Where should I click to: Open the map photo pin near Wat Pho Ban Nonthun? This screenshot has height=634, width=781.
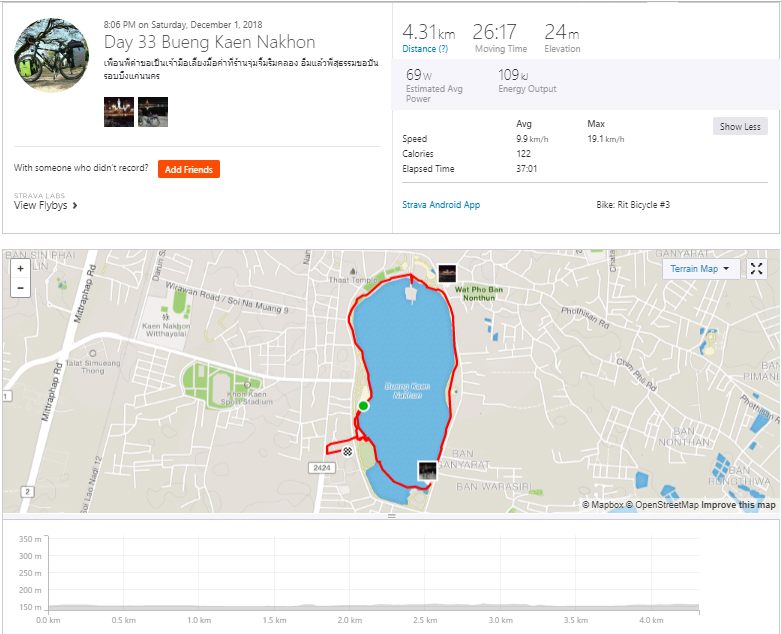click(x=447, y=273)
